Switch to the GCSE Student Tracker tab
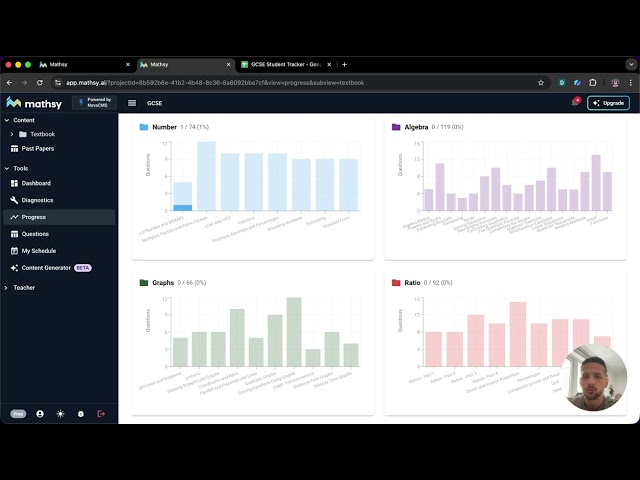Image resolution: width=640 pixels, height=480 pixels. click(x=287, y=64)
